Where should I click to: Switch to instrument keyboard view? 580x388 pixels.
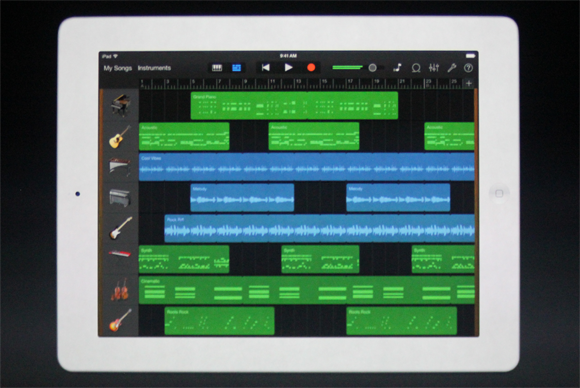tap(217, 68)
